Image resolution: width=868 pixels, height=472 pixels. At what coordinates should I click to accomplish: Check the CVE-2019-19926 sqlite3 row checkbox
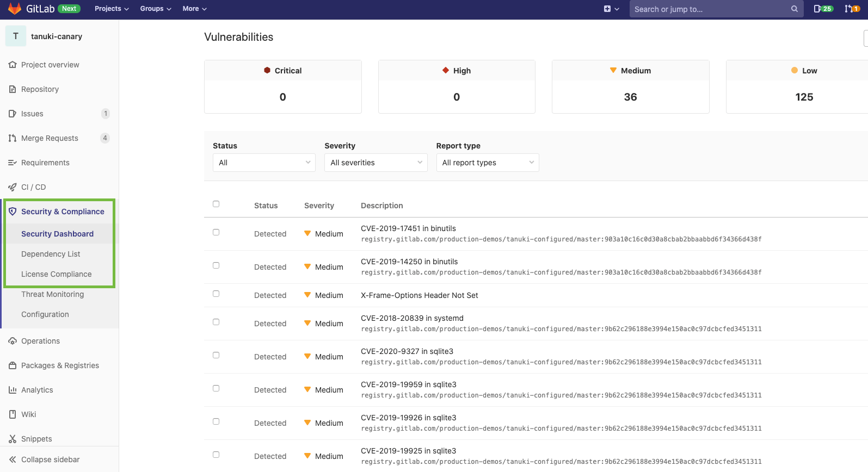[x=216, y=421]
